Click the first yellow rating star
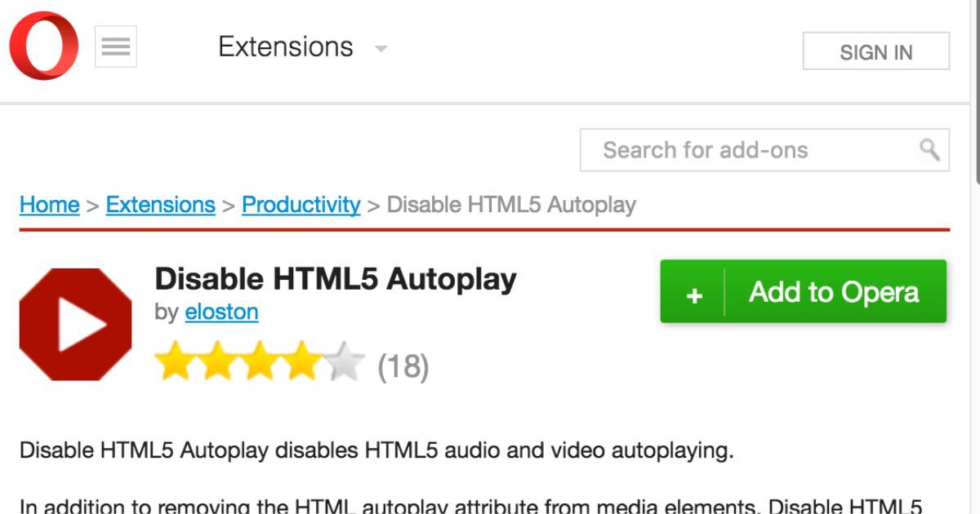 [x=175, y=362]
